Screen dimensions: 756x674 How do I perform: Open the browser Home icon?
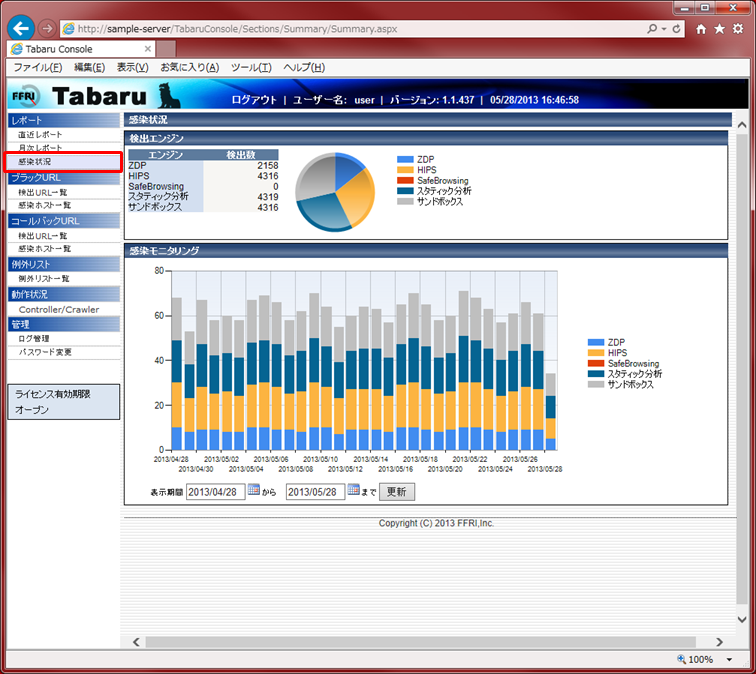point(702,29)
